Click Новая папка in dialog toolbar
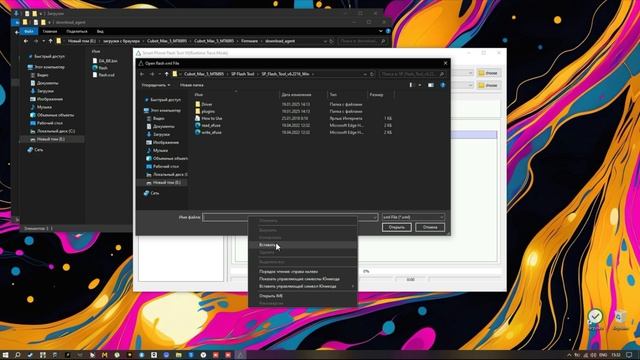This screenshot has width=640, height=360. pos(192,85)
